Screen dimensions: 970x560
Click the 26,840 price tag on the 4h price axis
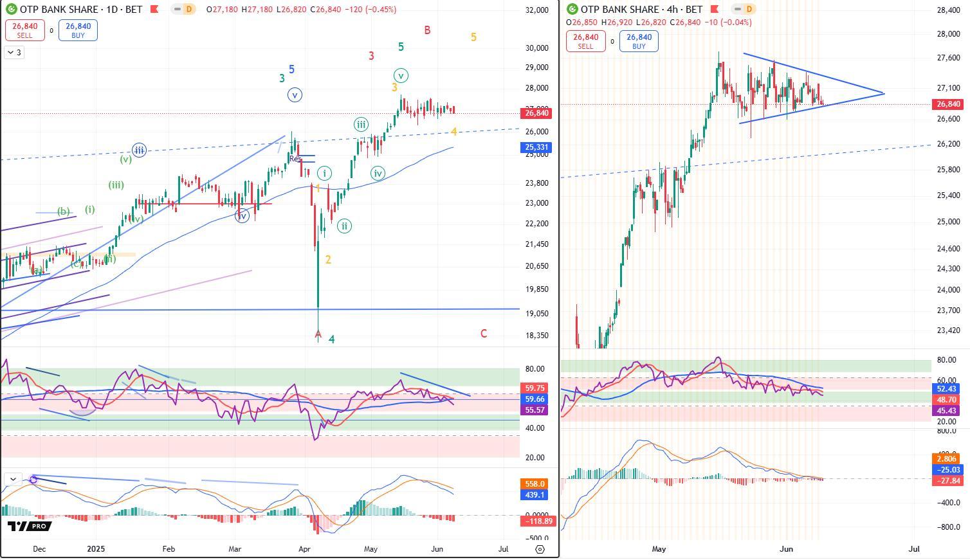948,104
